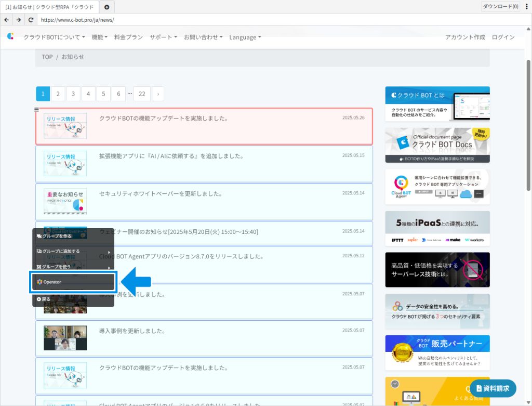The image size is (532, 406).
Task: Open the クラウド BOT Docs banner
Action: click(437, 145)
